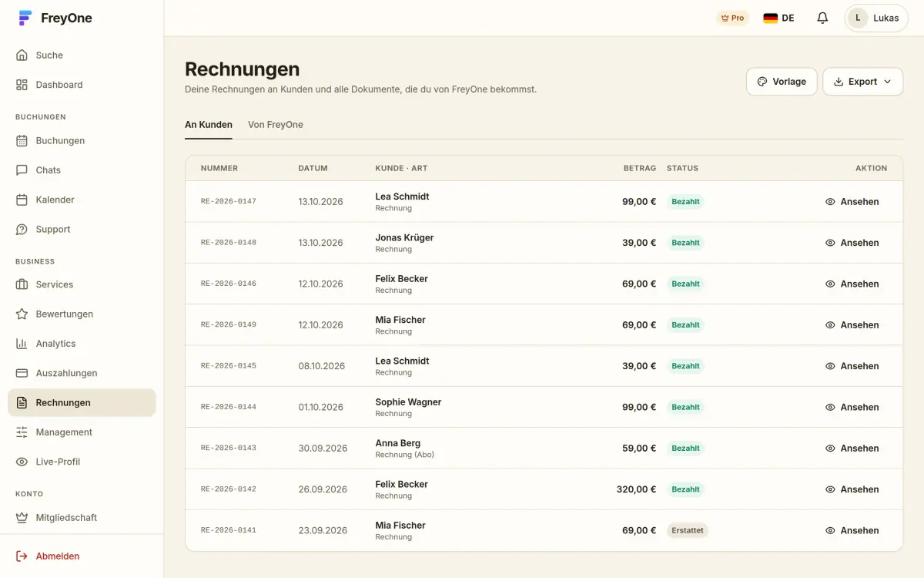Click invoice number RE-2026-0148
This screenshot has width=924, height=578.
[229, 243]
